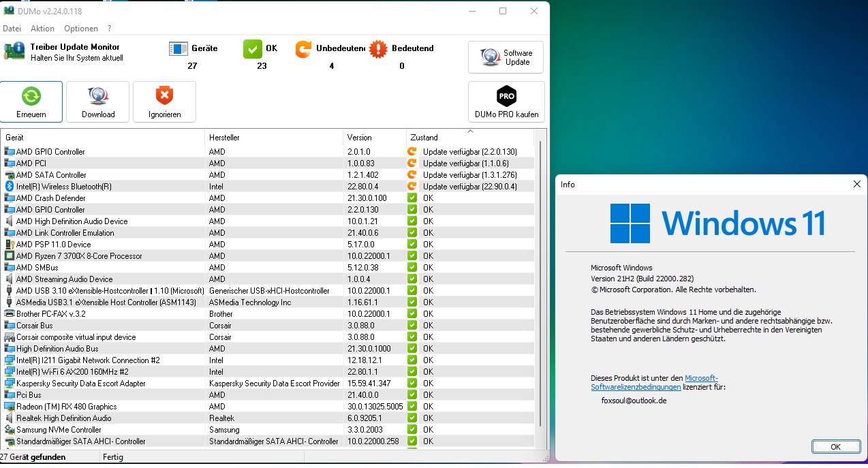Viewport: 868px width, 468px height.
Task: Sort by the Zustand column header
Action: coord(470,137)
